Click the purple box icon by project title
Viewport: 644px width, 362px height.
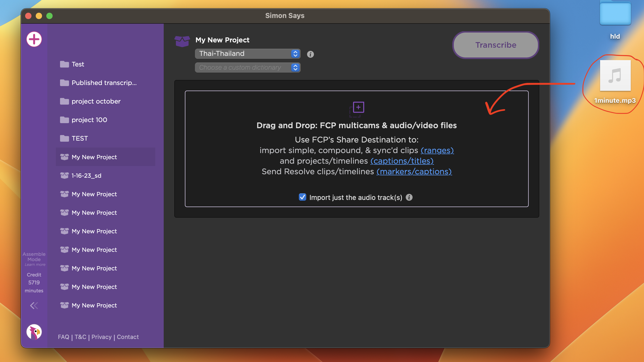click(x=182, y=41)
